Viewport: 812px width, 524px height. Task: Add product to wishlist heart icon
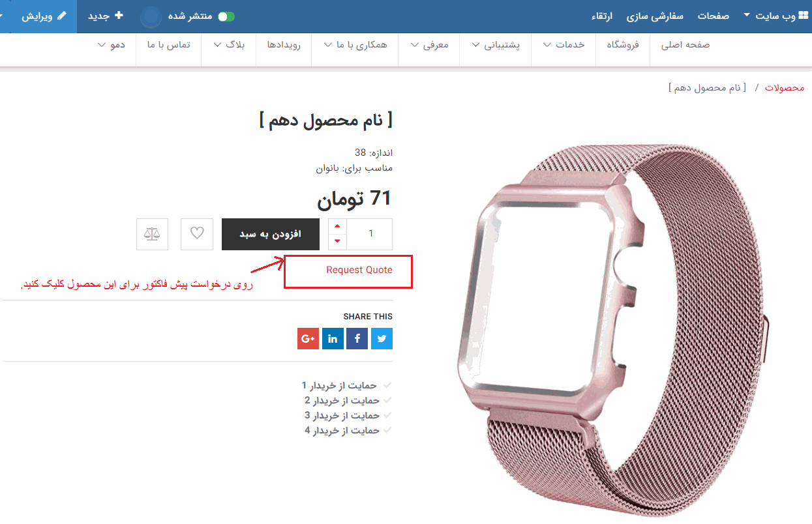[x=197, y=234]
